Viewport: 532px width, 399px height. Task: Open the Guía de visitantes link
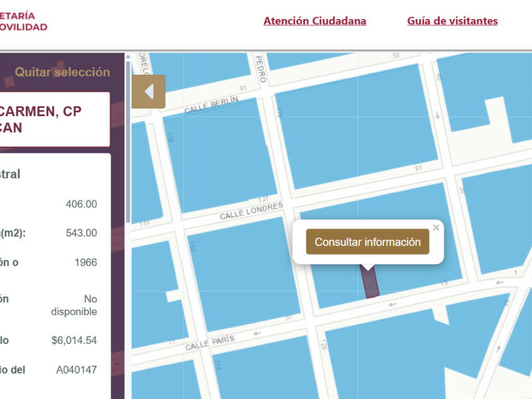click(x=452, y=21)
